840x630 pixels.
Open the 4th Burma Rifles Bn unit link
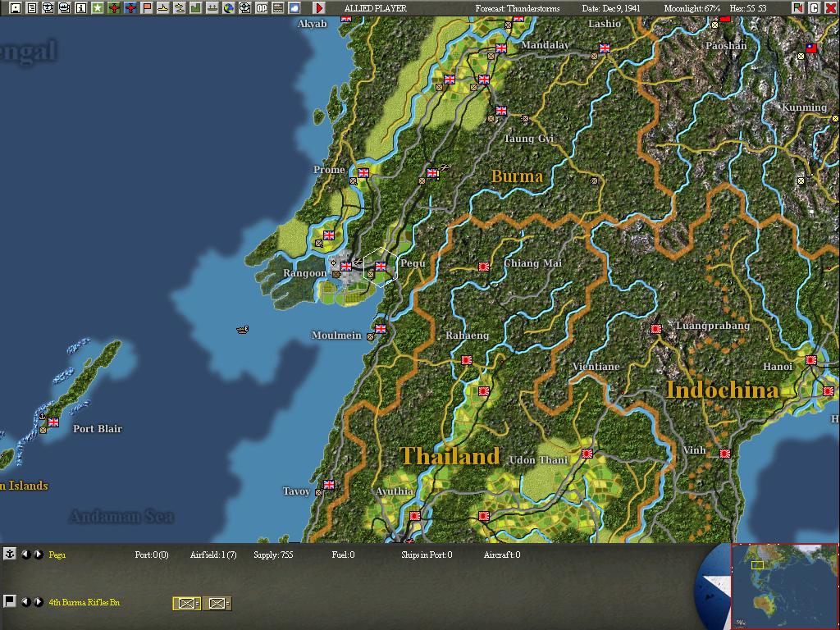click(x=84, y=602)
